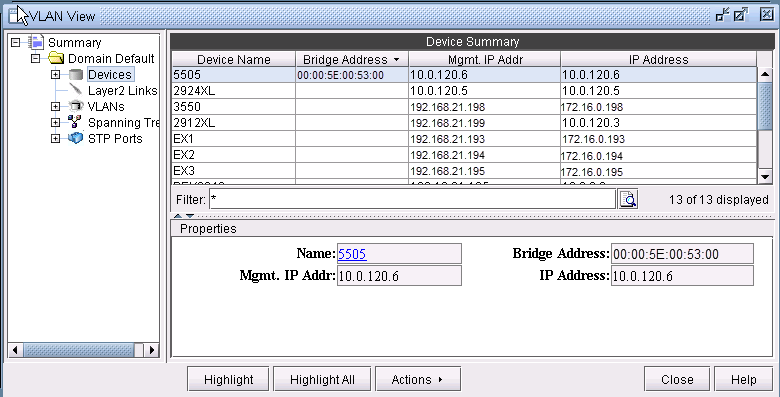This screenshot has height=397, width=780.
Task: Select VLANs in the tree
Action: [106, 106]
